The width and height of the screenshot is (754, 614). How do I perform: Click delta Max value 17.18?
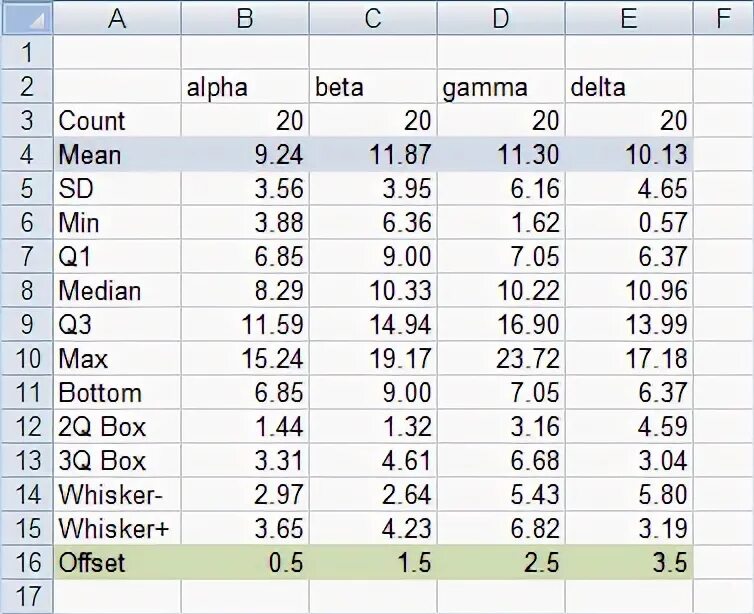(629, 359)
